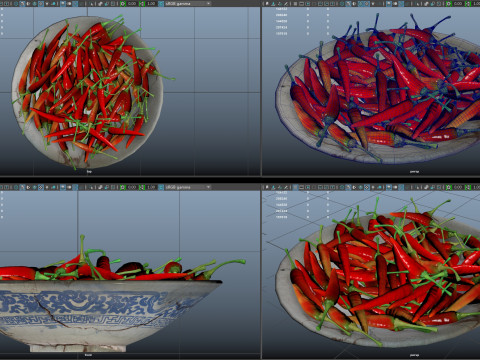The height and width of the screenshot is (360, 480).
Task: Toggle view transform icon in top viewport
Action: pyautogui.click(x=161, y=4)
